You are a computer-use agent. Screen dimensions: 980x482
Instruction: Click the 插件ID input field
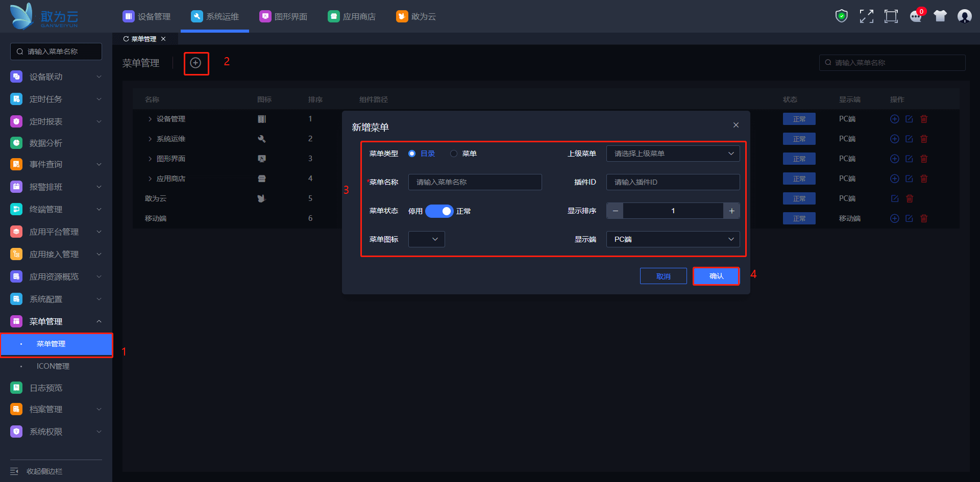tap(673, 182)
